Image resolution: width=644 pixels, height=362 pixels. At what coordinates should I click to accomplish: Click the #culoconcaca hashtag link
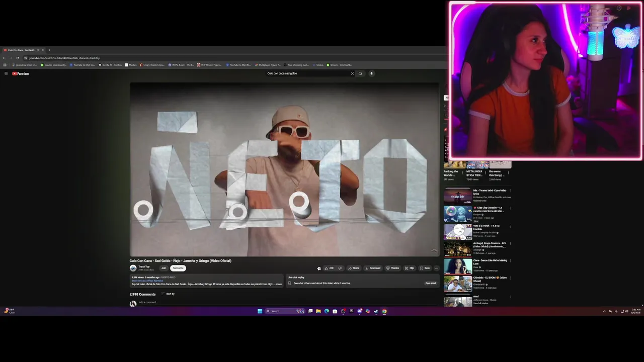point(139,281)
